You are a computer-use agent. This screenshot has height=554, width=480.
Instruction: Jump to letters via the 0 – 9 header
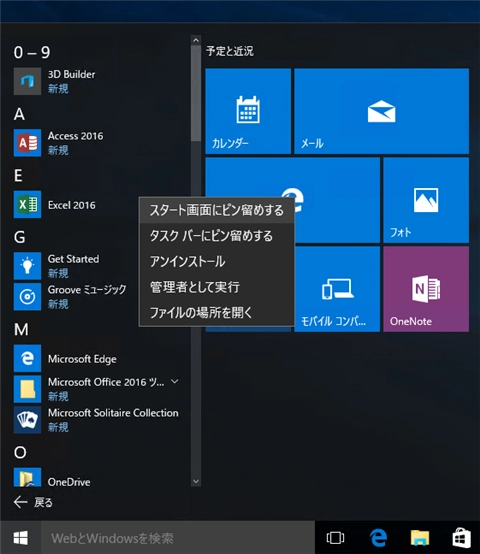(x=32, y=52)
